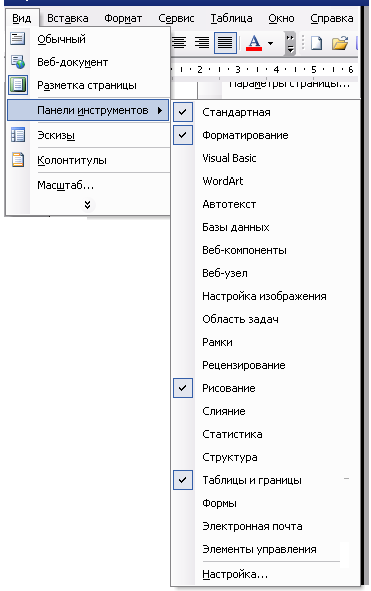Expand Панели инструментов submenu arrow

160,110
